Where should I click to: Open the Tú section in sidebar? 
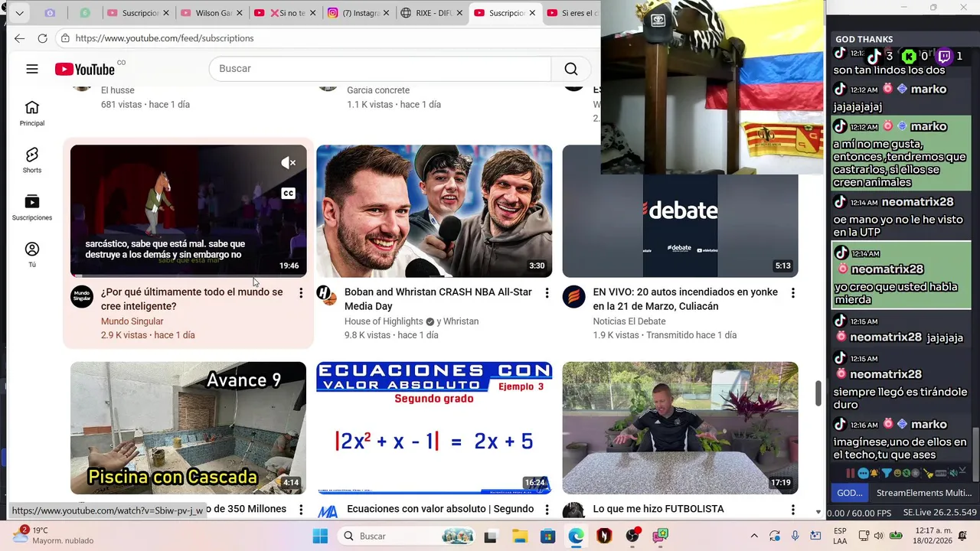pos(32,254)
